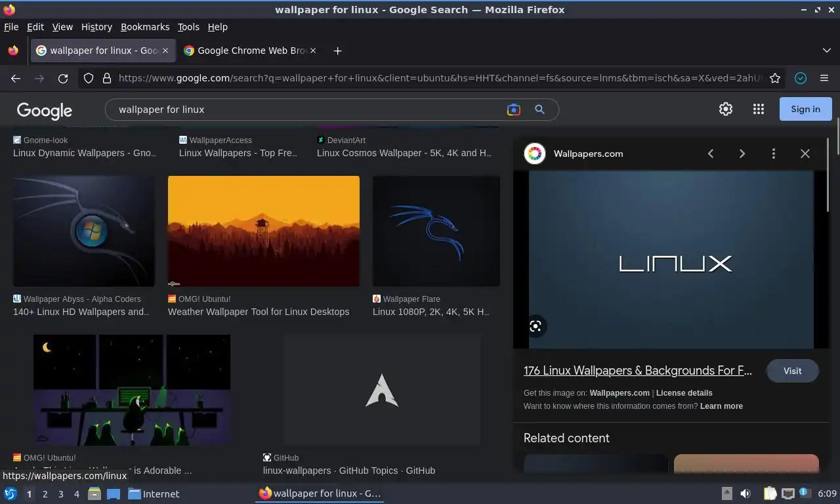Image resolution: width=840 pixels, height=504 pixels.
Task: Open the License details link
Action: pyautogui.click(x=684, y=393)
